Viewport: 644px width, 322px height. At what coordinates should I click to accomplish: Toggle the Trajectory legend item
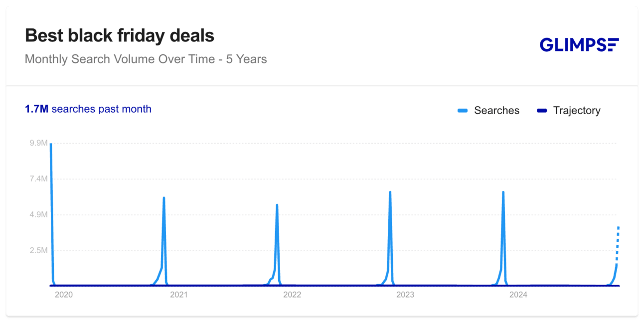(x=568, y=111)
